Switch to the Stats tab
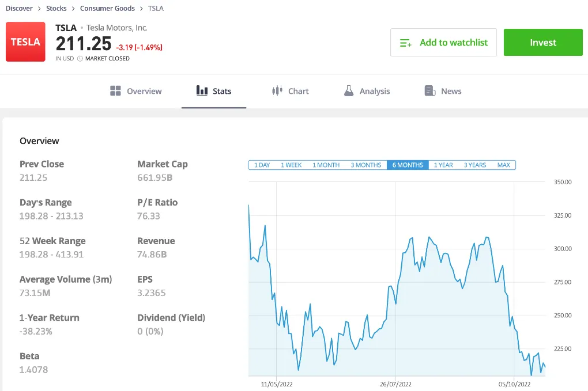Screen dimensions: 588x391 click(x=214, y=91)
